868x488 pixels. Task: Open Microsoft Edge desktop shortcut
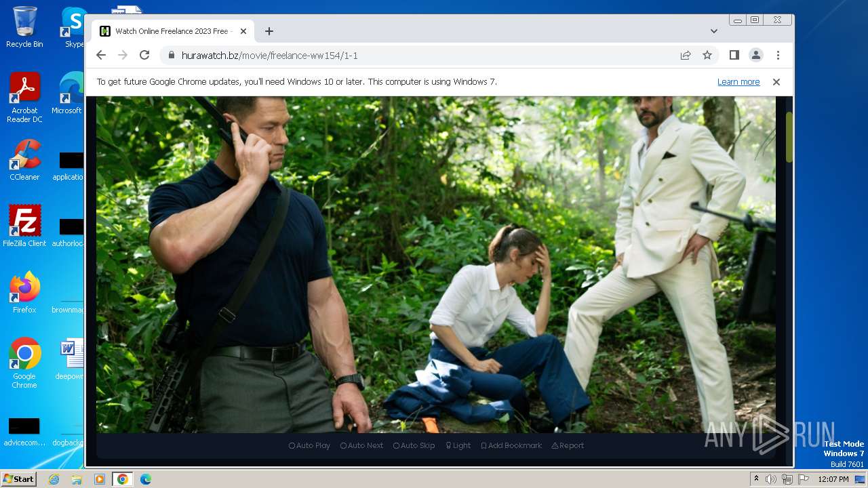68,94
